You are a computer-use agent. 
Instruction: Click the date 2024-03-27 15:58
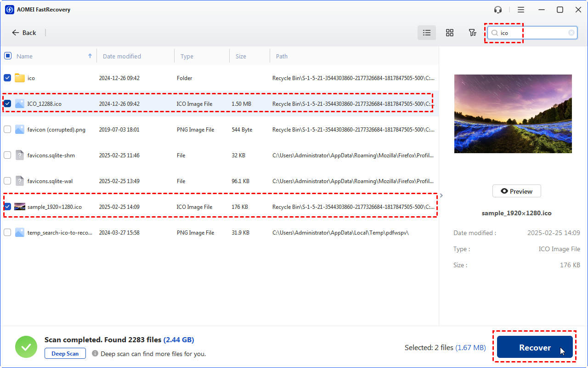tap(119, 233)
